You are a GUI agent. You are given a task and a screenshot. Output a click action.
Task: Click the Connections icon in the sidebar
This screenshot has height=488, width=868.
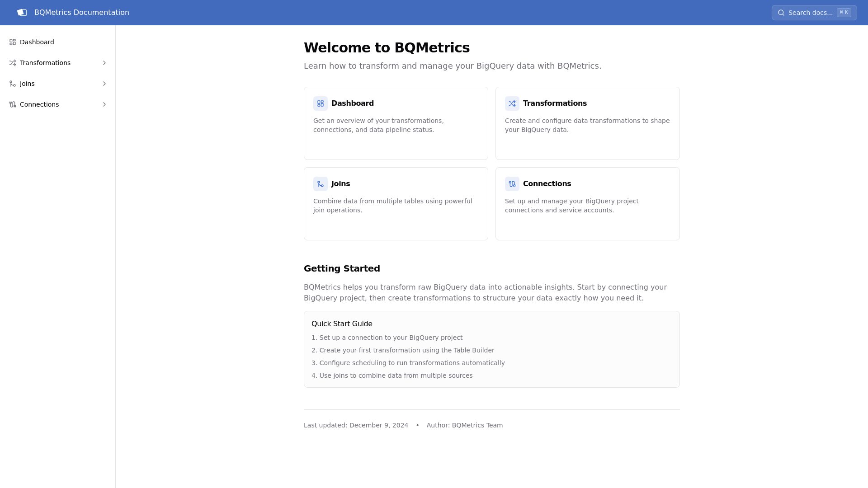13,104
